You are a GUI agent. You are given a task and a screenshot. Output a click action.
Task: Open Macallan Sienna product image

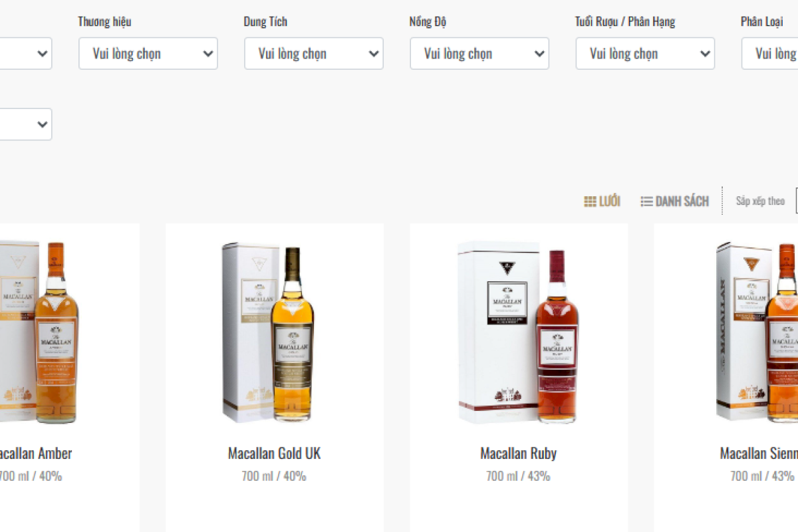pos(758,332)
